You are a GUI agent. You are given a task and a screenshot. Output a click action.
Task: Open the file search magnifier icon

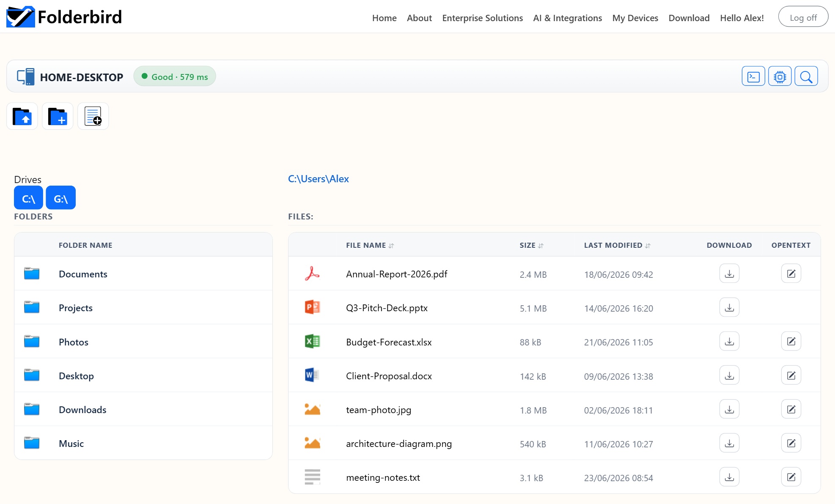[x=806, y=77]
